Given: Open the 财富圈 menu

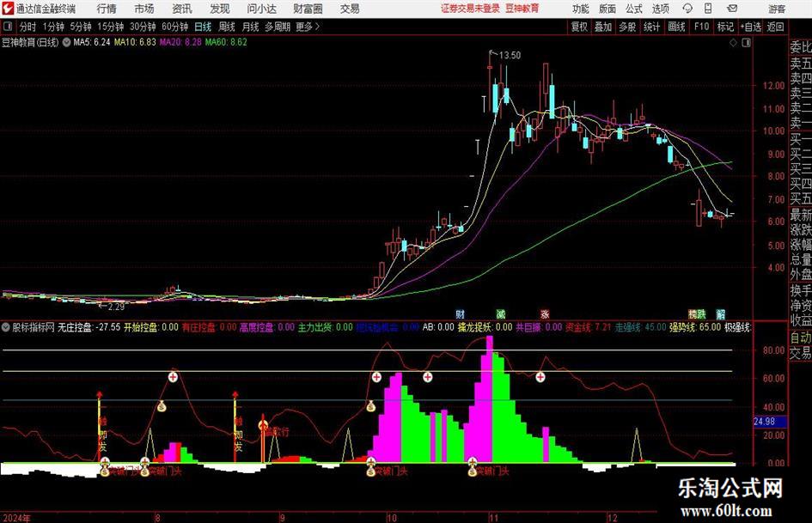Looking at the screenshot, I should coord(308,9).
